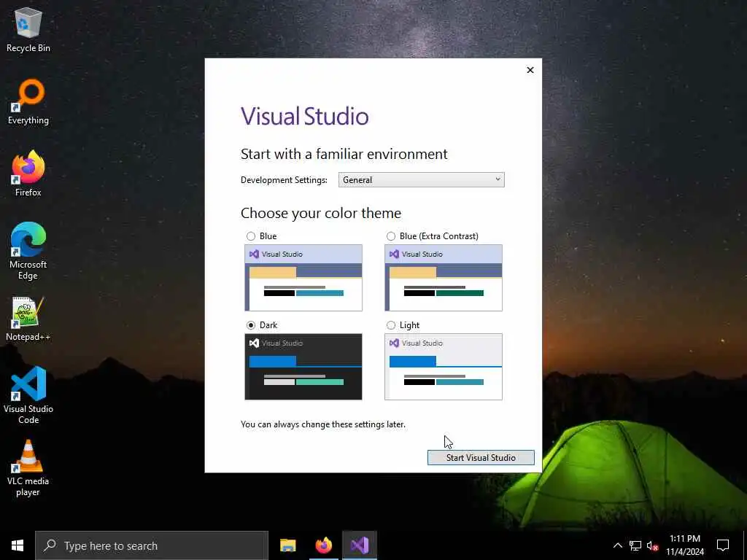Click the muted volume tray icon
The width and height of the screenshot is (747, 560).
tap(652, 545)
